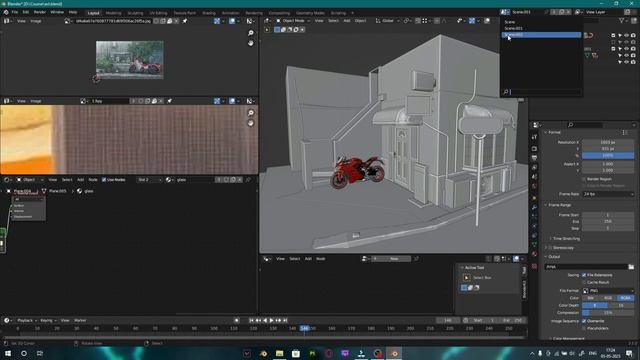Toggle the Render Region checkbox
Image resolution: width=640 pixels, height=360 pixels.
tap(584, 179)
